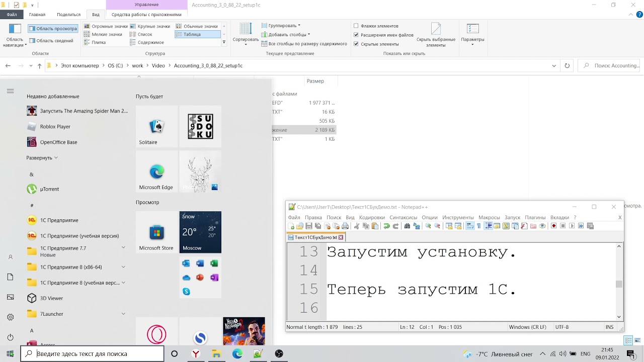Click the Print icon in Notepad++ toolbar
Viewport: 644px width, 362px height.
tap(345, 226)
